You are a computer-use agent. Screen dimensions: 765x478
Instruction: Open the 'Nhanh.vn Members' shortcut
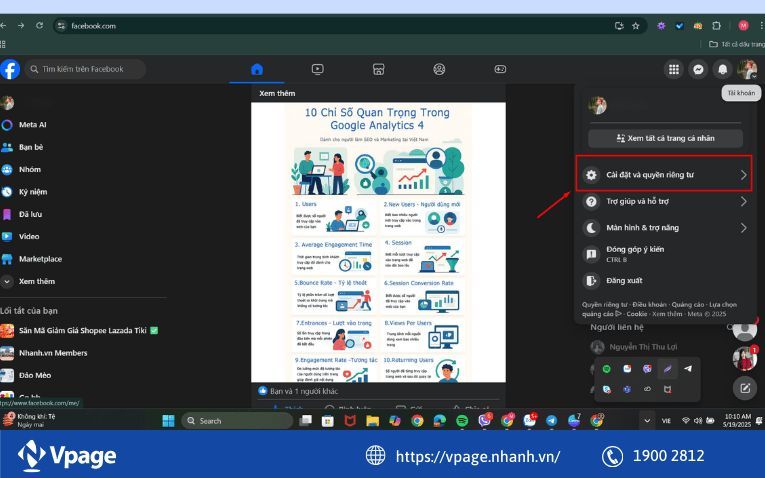pyautogui.click(x=53, y=353)
